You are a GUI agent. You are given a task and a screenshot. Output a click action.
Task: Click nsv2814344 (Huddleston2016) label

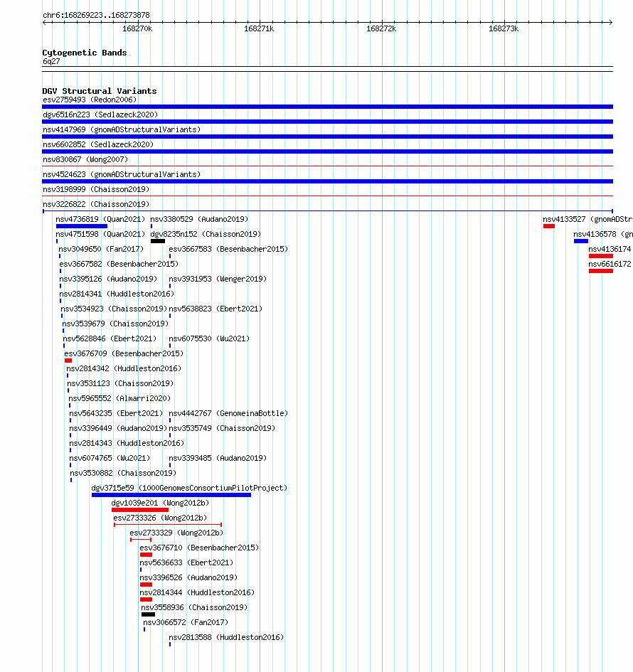coord(197,593)
